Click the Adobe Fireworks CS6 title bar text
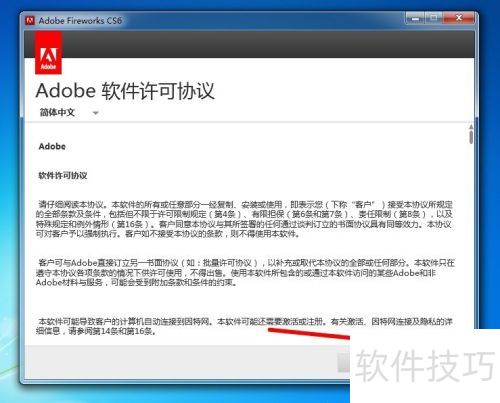 [80, 21]
